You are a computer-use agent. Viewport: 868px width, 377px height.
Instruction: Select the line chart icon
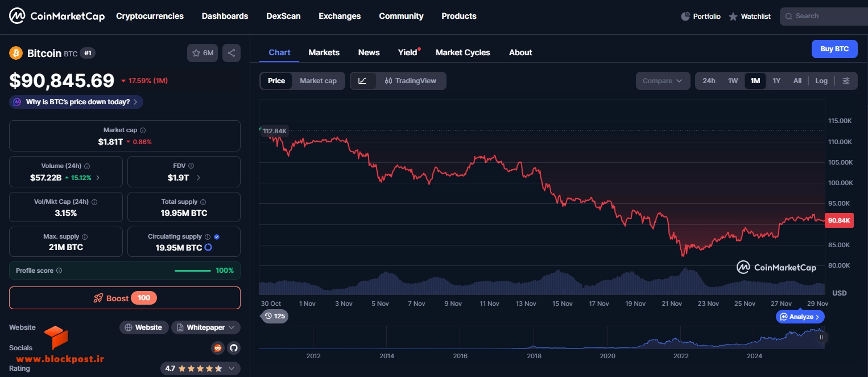pos(362,81)
